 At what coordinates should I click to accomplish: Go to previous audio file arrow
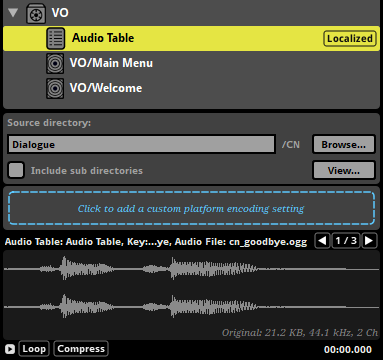pos(322,240)
